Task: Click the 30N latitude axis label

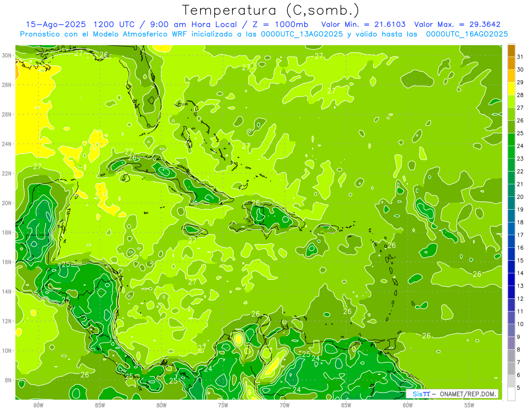Action: [x=7, y=55]
